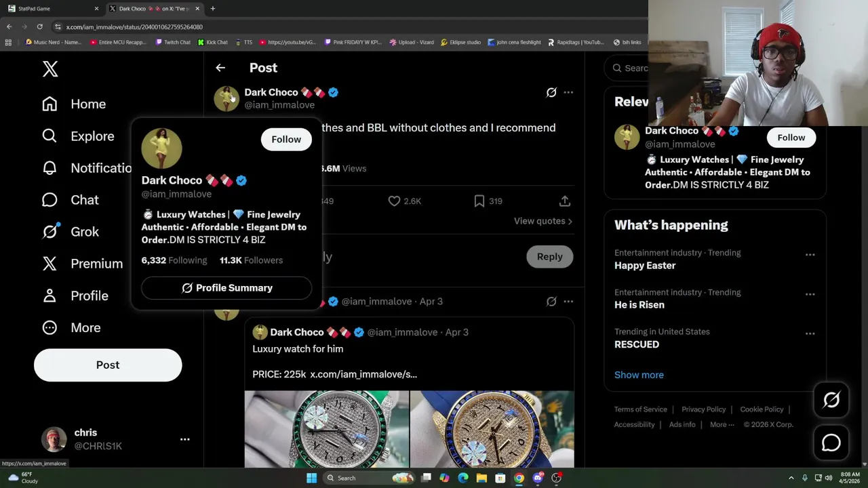
Task: Open Profile Summary in the hover card
Action: click(x=226, y=287)
